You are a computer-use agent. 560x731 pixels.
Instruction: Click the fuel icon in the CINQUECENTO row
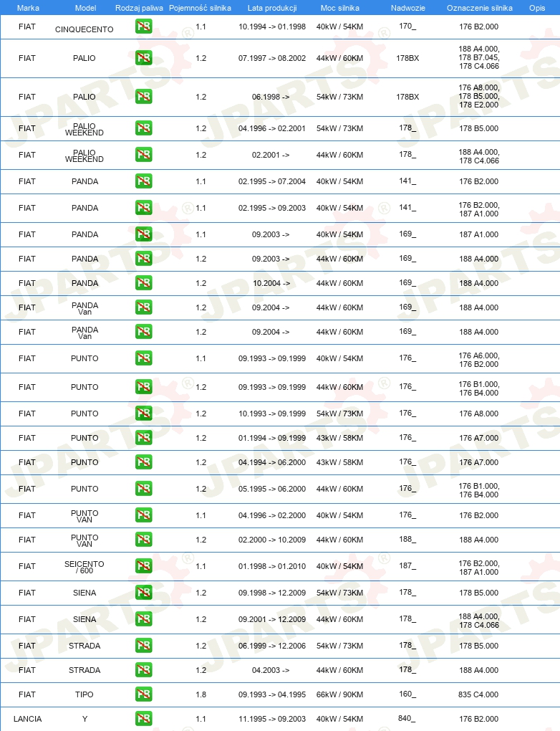tap(143, 27)
